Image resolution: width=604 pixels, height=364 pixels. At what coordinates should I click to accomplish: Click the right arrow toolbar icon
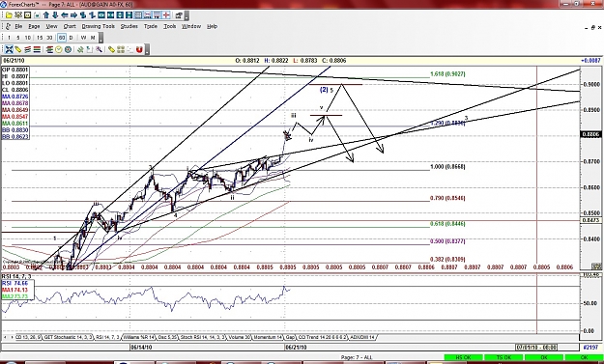pos(73,15)
